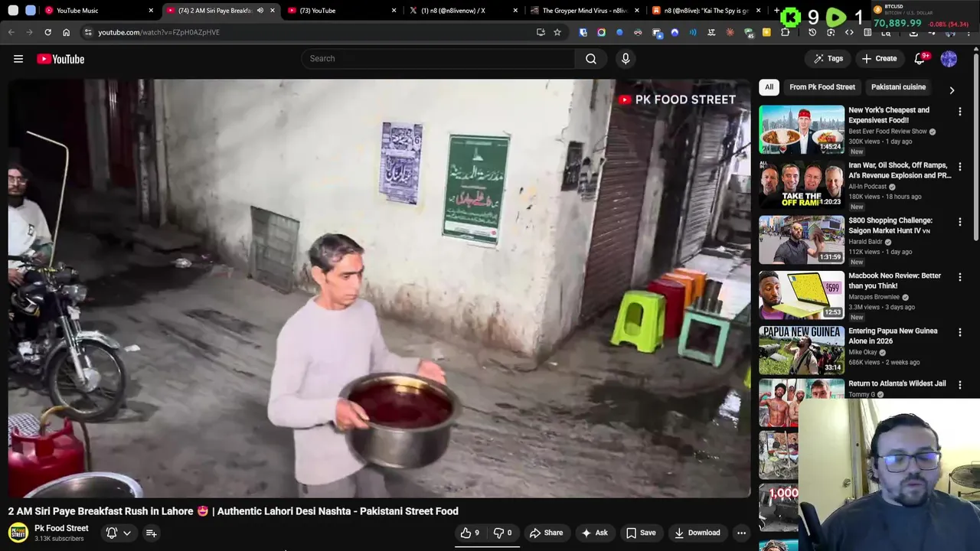This screenshot has height=551, width=980.
Task: Open the browser extensions puzzle icon
Action: (x=785, y=32)
